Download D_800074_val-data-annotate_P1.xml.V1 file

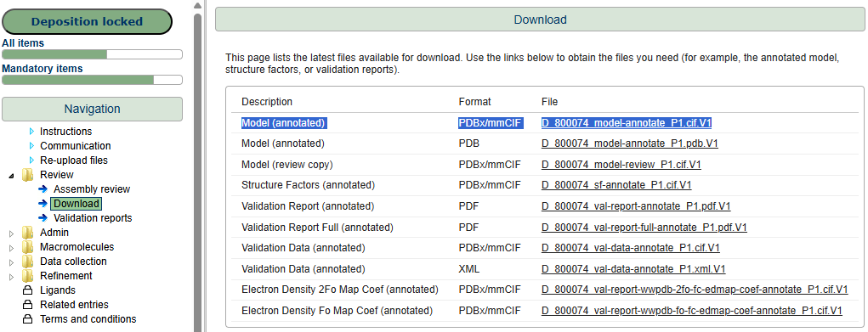(633, 269)
